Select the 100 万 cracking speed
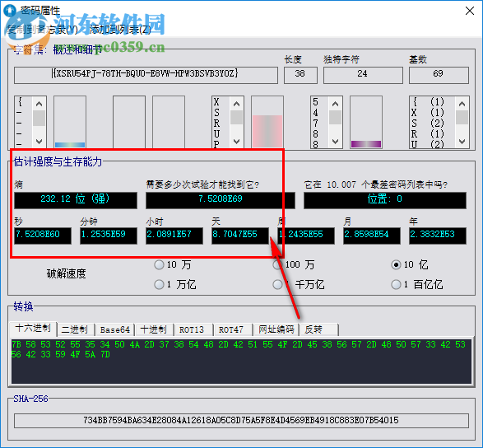 click(294, 264)
